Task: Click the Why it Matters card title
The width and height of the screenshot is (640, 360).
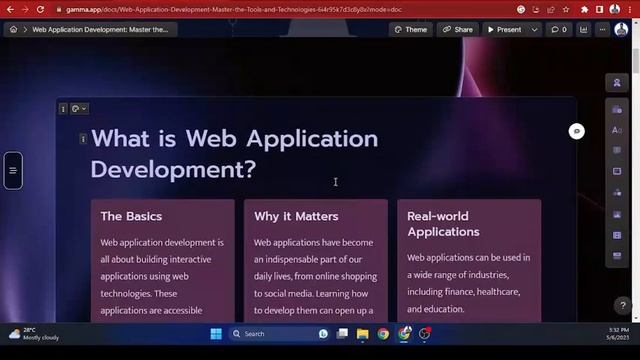Action: [296, 216]
